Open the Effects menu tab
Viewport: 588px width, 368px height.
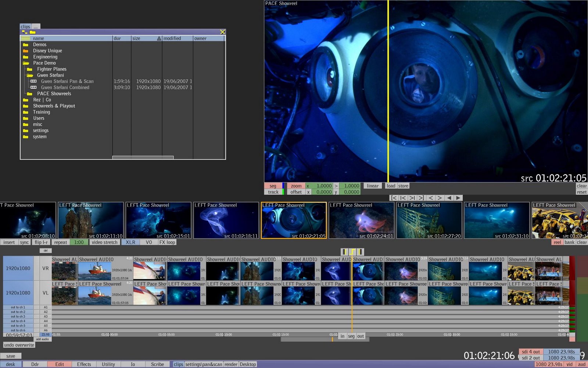(84, 364)
